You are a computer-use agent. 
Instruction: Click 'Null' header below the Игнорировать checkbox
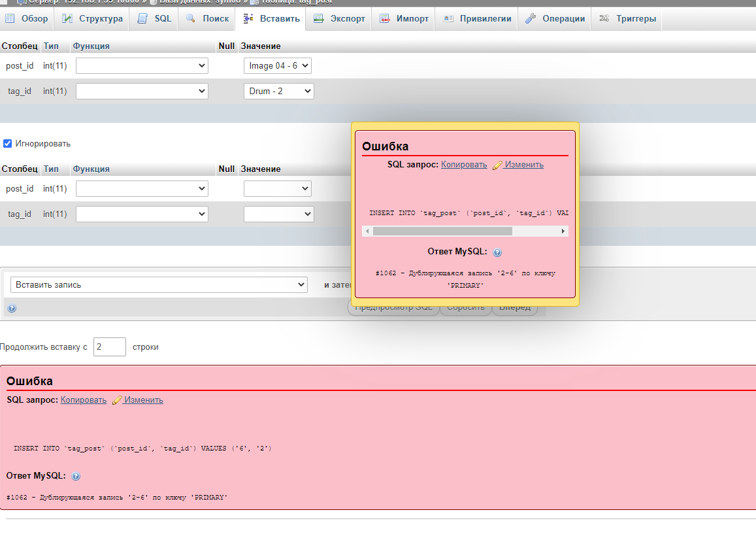point(227,169)
